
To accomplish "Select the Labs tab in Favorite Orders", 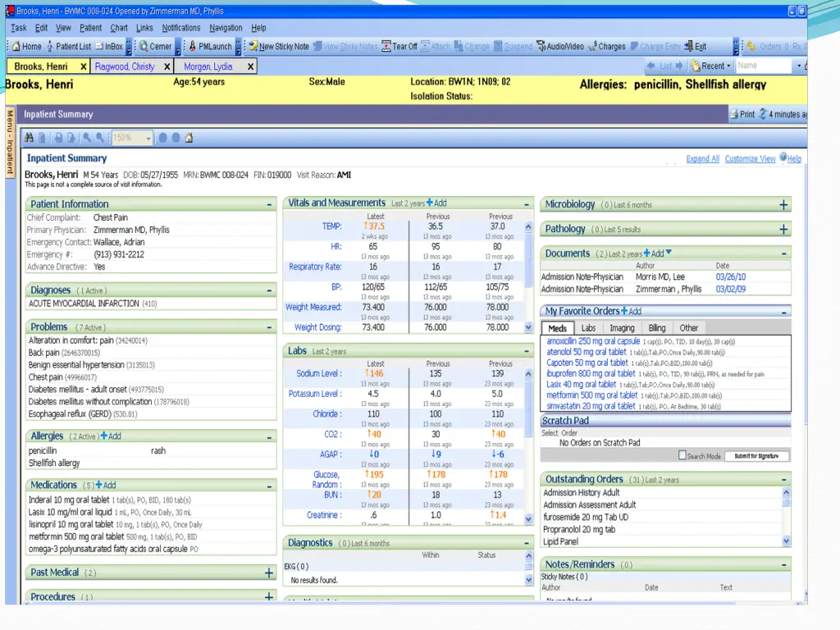I will pyautogui.click(x=588, y=328).
